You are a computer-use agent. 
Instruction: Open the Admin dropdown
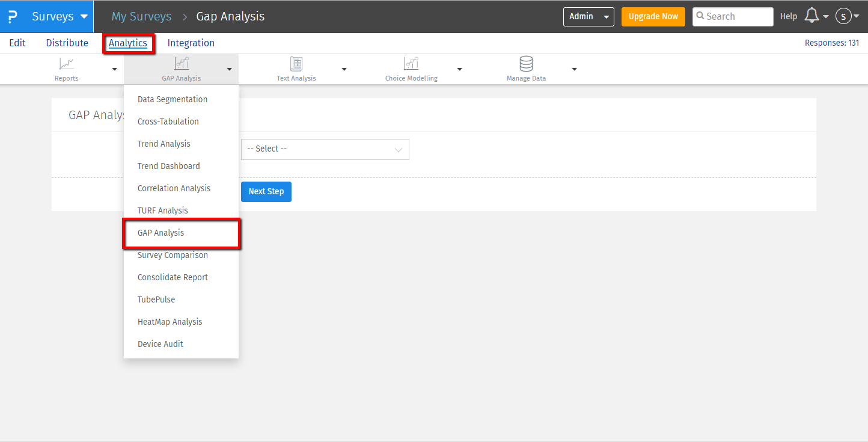[588, 17]
